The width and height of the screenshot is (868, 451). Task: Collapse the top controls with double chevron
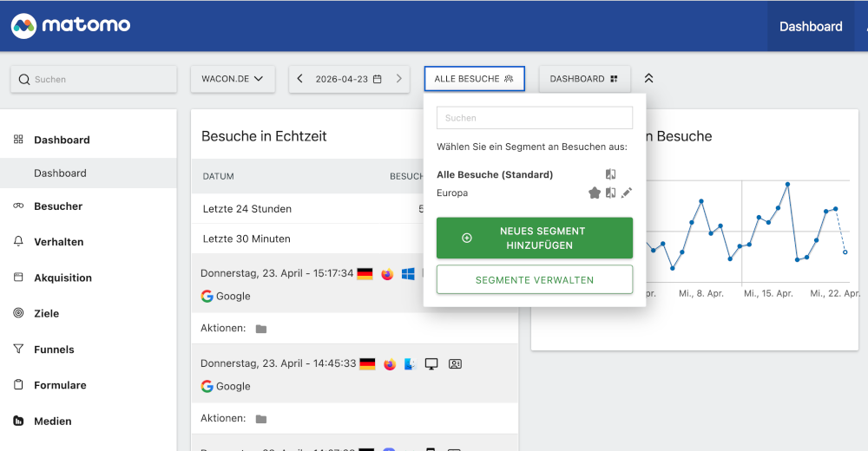pos(648,78)
